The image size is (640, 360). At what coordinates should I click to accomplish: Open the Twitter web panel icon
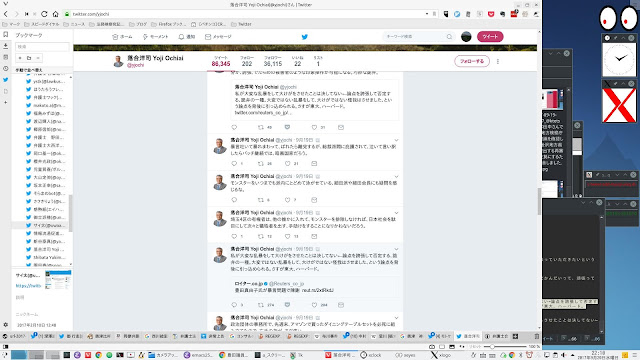tap(6, 80)
